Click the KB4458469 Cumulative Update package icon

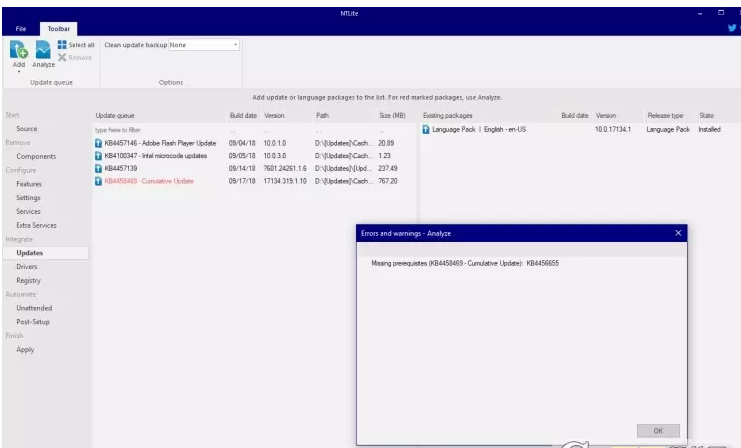click(x=98, y=181)
